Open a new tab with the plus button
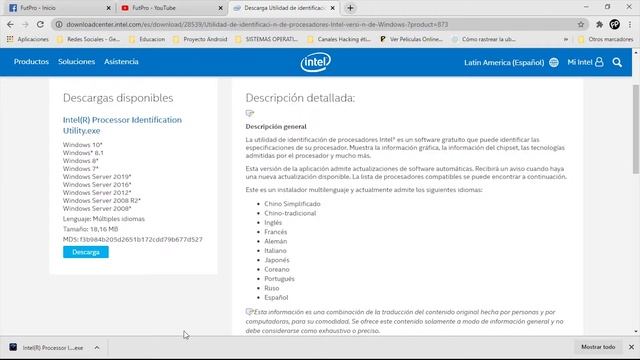The height and width of the screenshot is (360, 640). [350, 8]
